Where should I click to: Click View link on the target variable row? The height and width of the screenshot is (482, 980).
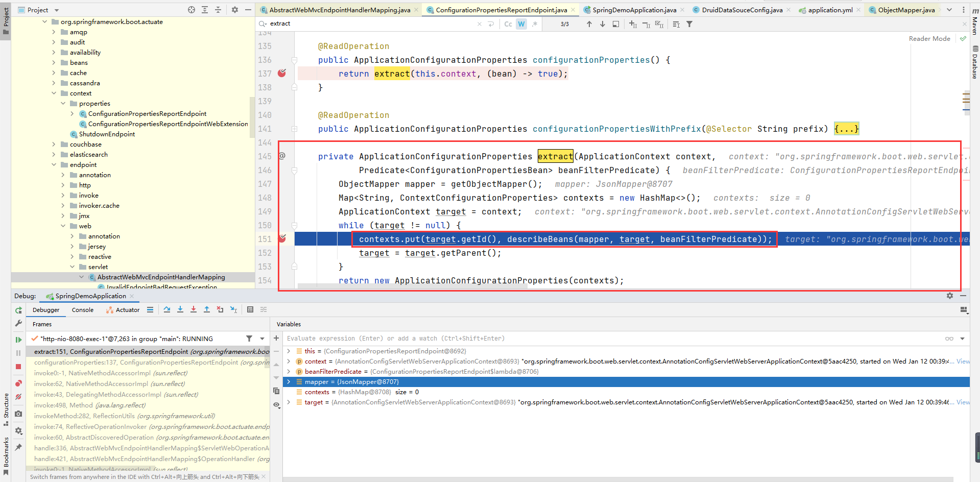(x=963, y=402)
